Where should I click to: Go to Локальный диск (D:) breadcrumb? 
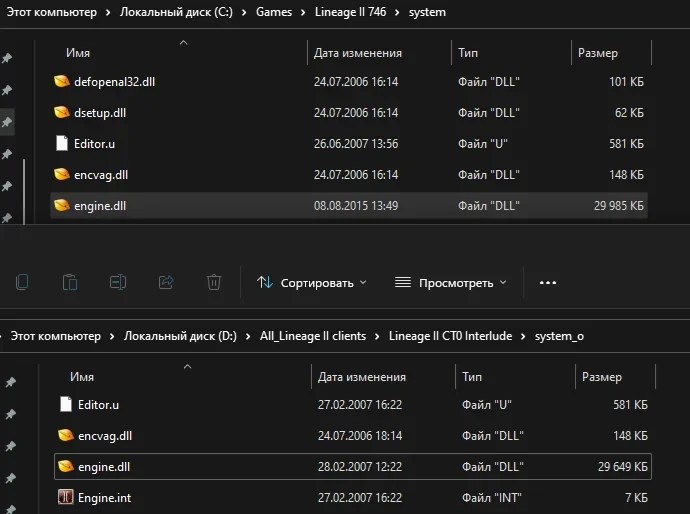point(180,336)
